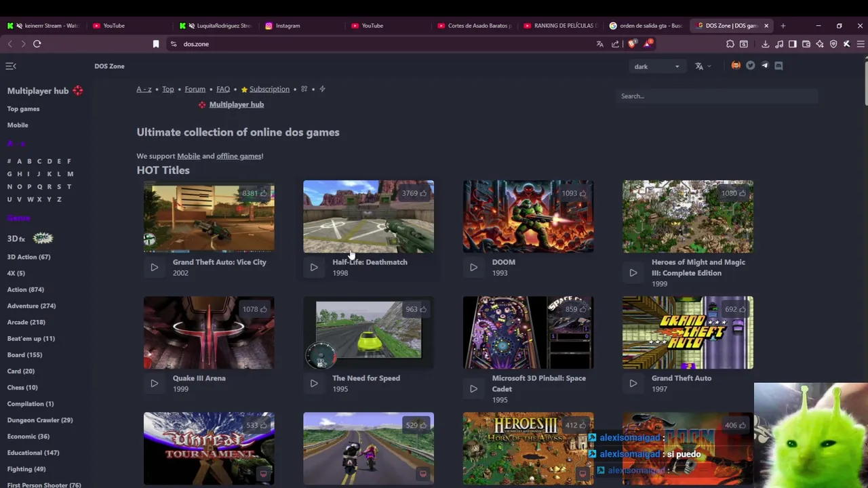The width and height of the screenshot is (868, 488).
Task: Open the A - z link
Action: pos(144,89)
